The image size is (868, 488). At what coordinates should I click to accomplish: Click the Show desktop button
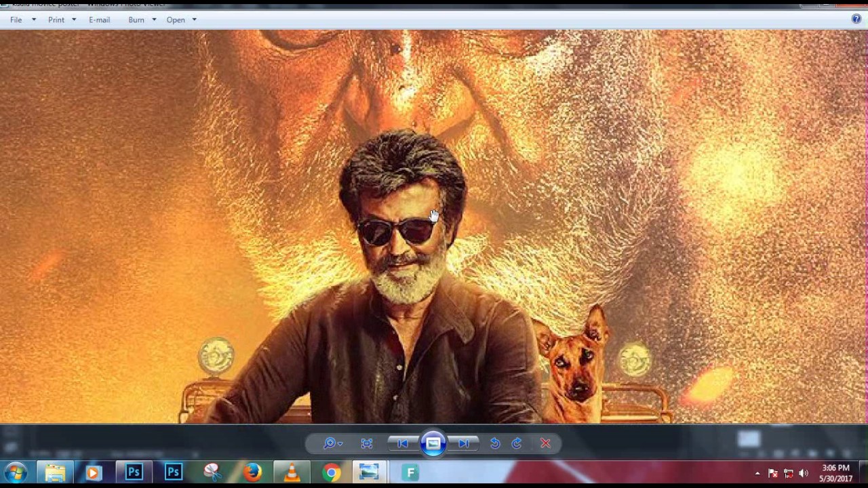point(863,472)
